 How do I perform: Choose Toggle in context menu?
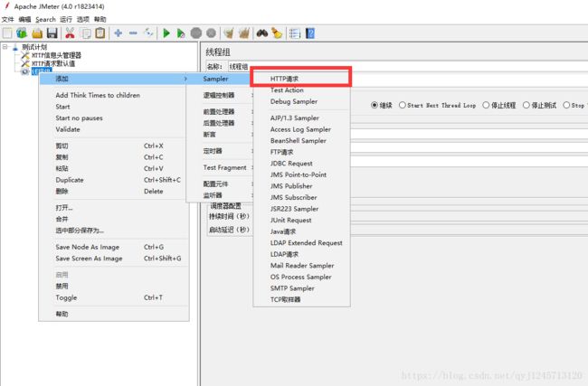(114, 297)
